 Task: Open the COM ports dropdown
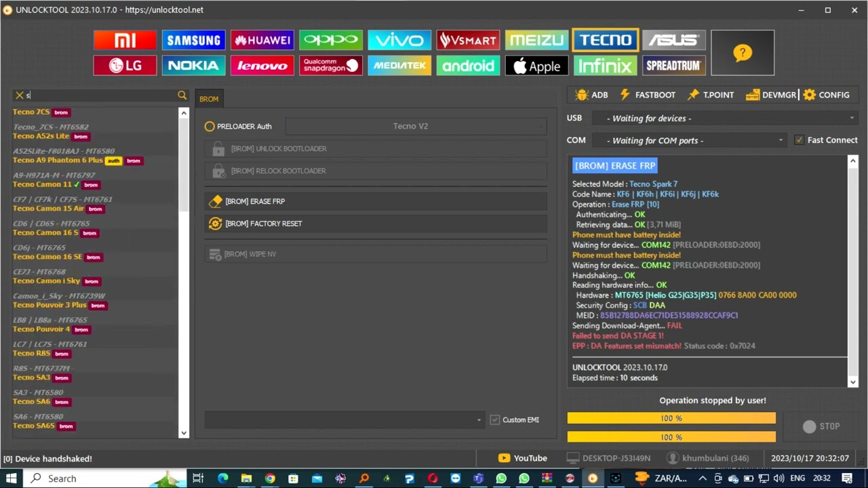[780, 140]
